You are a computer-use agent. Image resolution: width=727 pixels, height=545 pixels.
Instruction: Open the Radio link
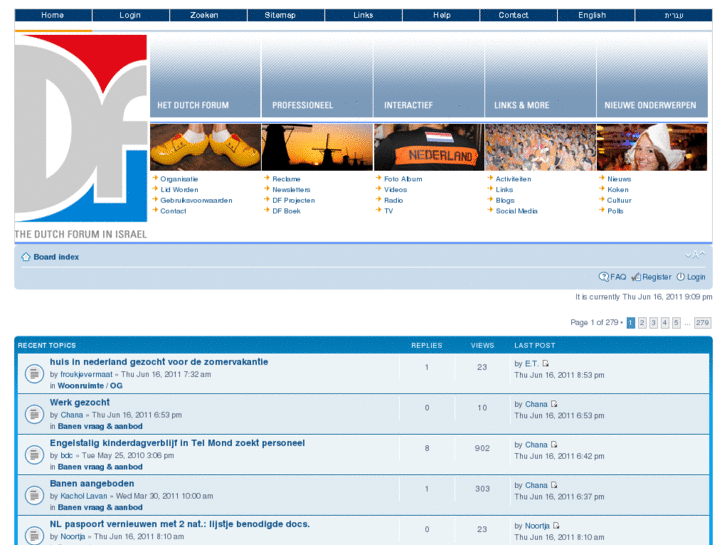(393, 200)
